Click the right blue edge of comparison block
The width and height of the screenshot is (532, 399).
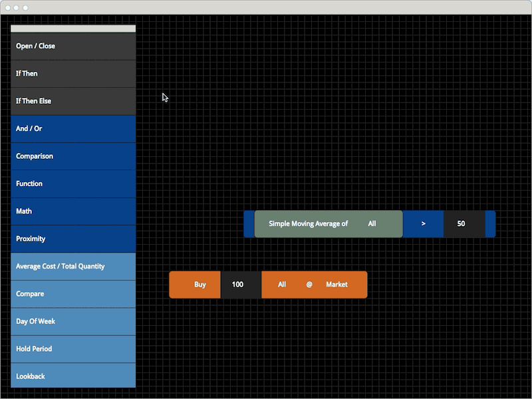(490, 224)
